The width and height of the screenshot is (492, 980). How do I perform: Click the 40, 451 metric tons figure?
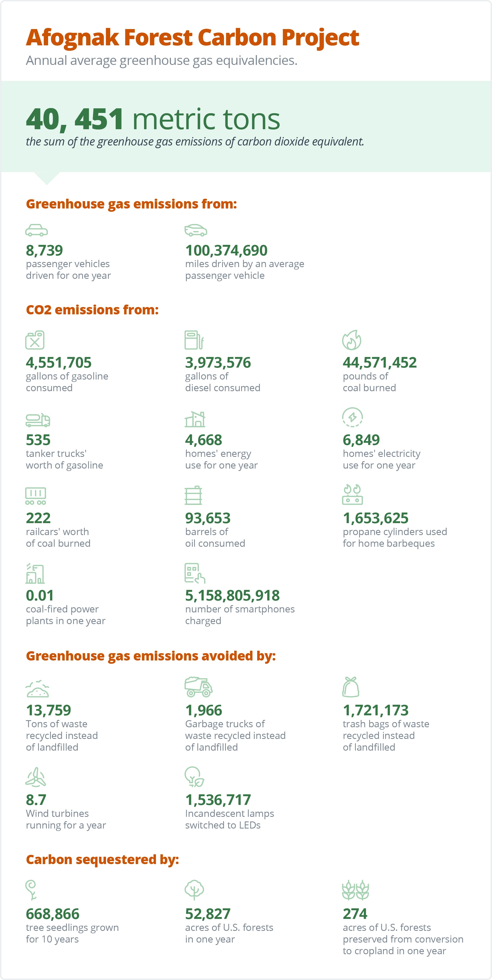pyautogui.click(x=153, y=119)
